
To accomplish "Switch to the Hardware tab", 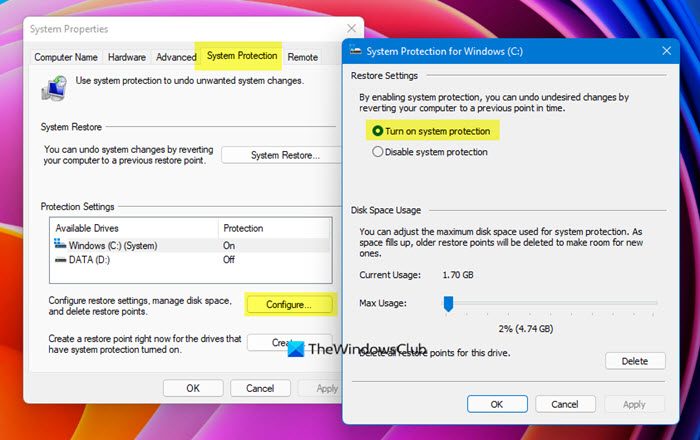I will 127,57.
